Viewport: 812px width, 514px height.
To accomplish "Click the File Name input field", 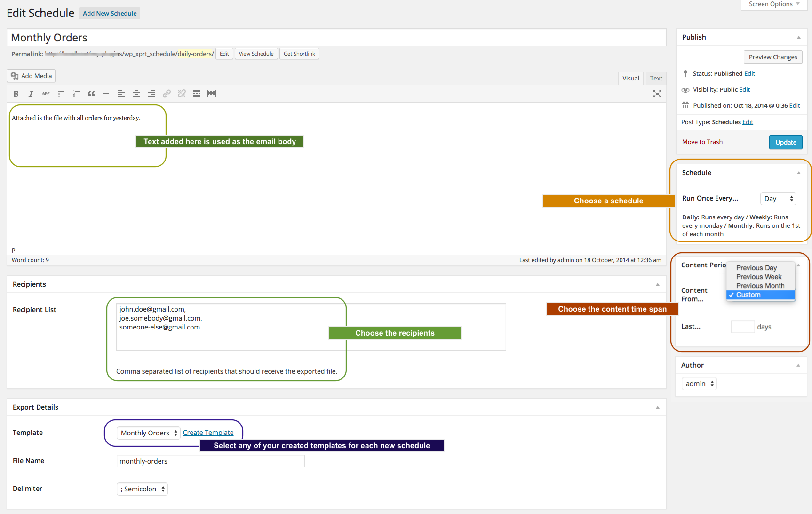I will 210,461.
